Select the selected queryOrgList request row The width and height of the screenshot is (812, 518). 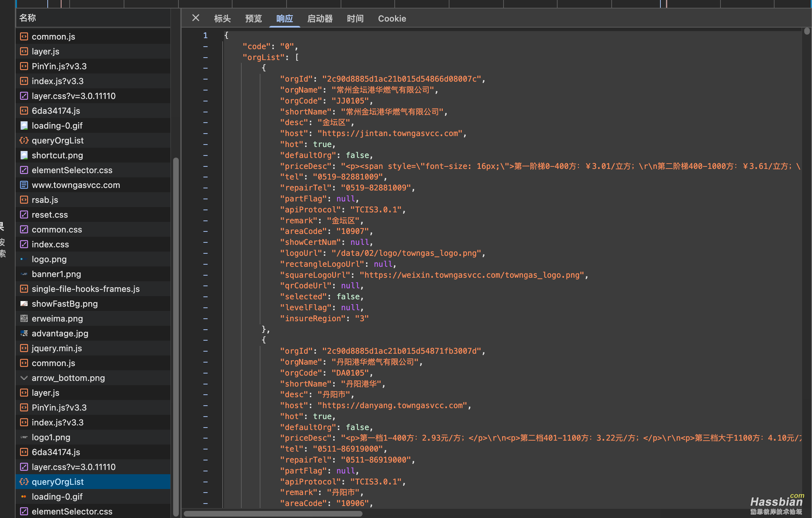[93, 482]
